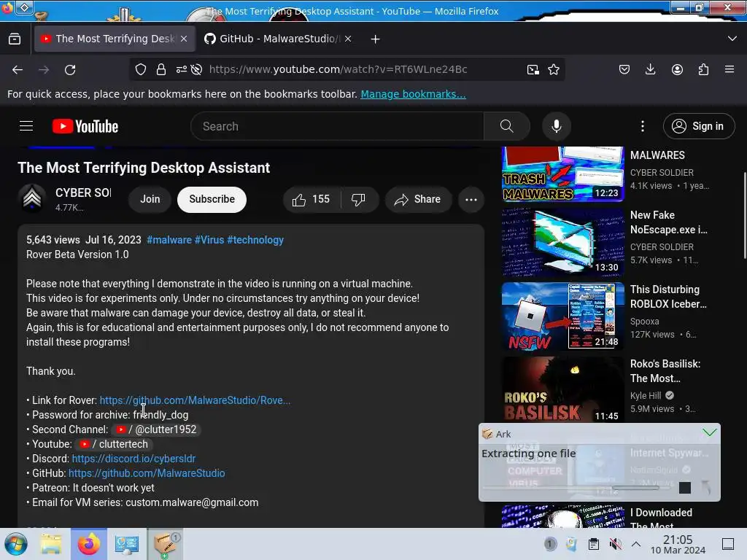Go to YouTube home via logo
Viewport: 747px width, 560px height.
(x=85, y=126)
